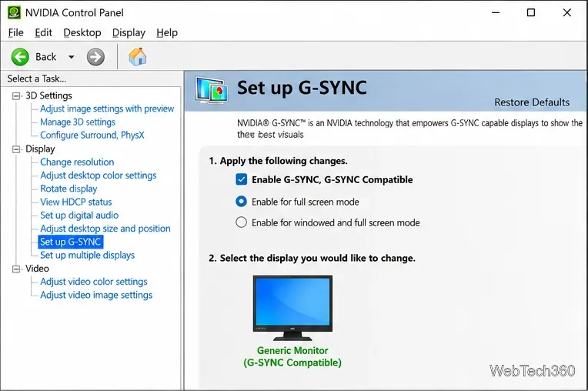The image size is (588, 391).
Task: Open the Help menu
Action: [167, 32]
